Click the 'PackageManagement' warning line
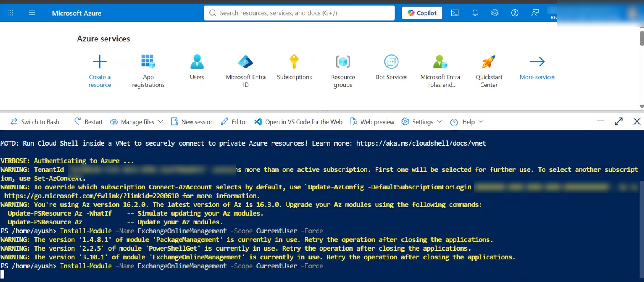 point(247,240)
